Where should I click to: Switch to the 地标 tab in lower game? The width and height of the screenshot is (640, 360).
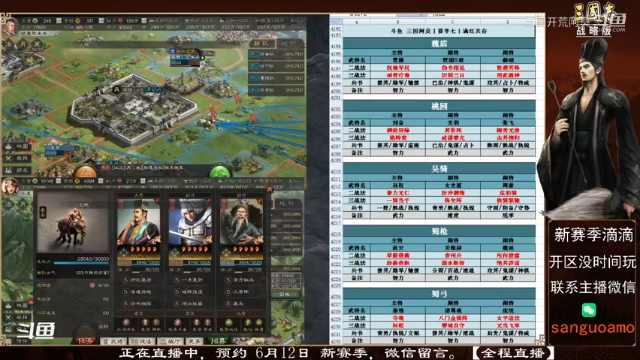coord(287,203)
